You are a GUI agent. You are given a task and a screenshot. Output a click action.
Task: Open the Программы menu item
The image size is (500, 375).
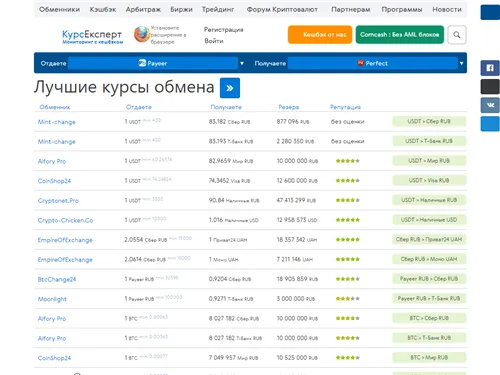point(402,9)
